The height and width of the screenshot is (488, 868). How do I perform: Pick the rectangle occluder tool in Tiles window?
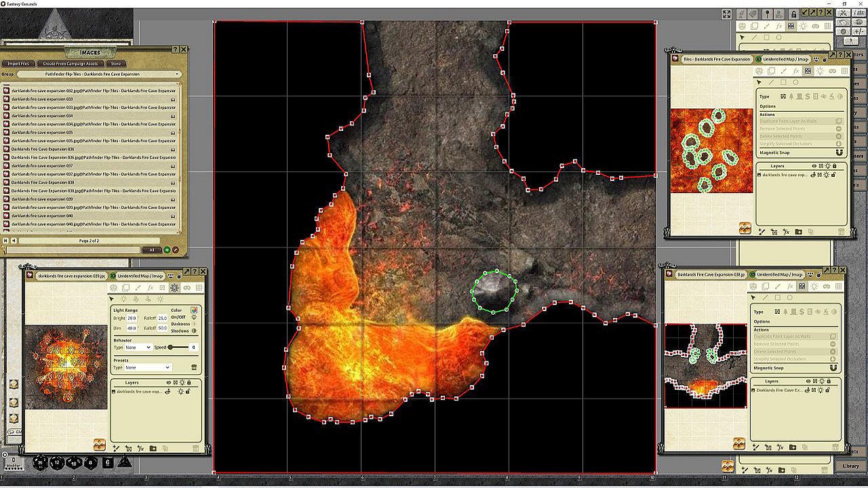pyautogui.click(x=783, y=83)
